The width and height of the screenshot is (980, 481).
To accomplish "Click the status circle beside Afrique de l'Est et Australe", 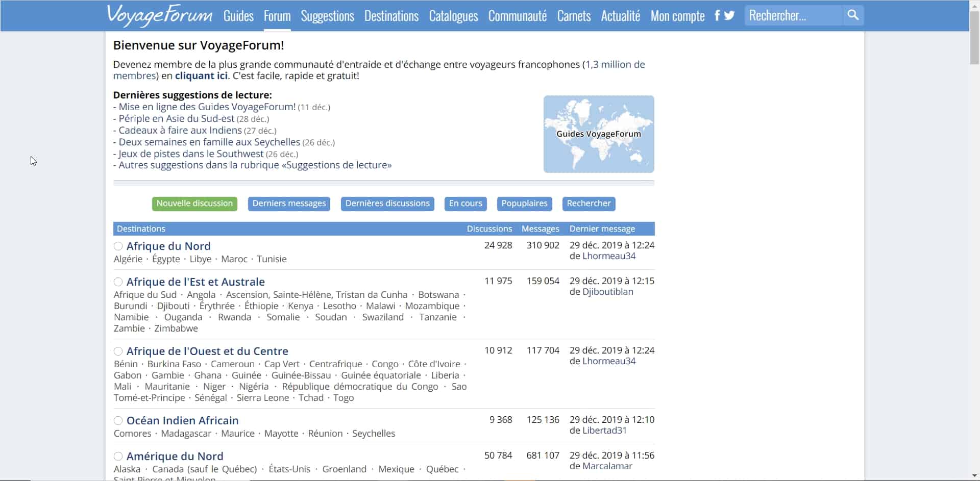I will 118,282.
